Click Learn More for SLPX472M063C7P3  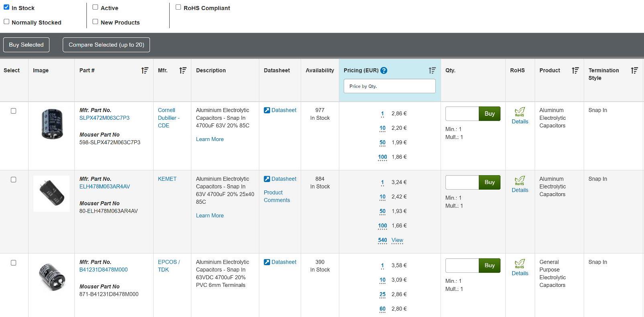coord(210,139)
